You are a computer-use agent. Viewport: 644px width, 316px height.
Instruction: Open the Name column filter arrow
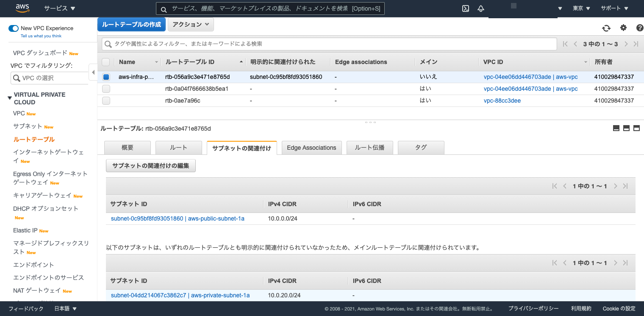156,62
